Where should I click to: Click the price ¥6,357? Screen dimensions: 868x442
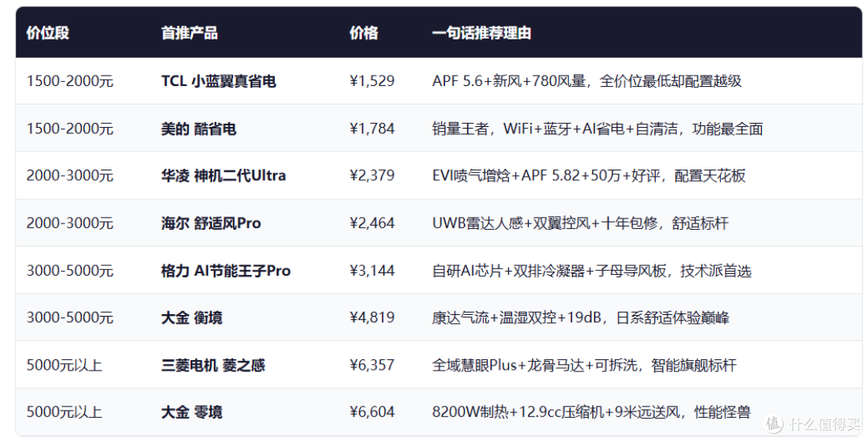tap(372, 366)
